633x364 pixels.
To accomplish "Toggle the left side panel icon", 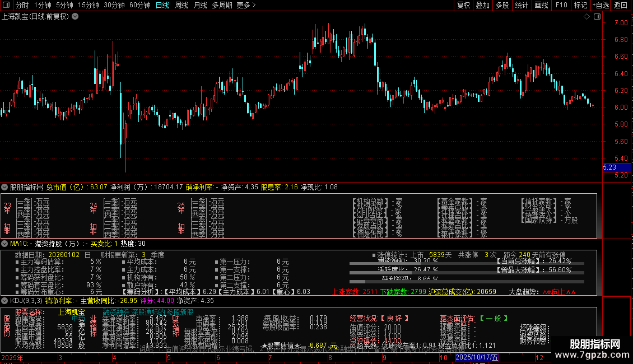I will point(6,5).
